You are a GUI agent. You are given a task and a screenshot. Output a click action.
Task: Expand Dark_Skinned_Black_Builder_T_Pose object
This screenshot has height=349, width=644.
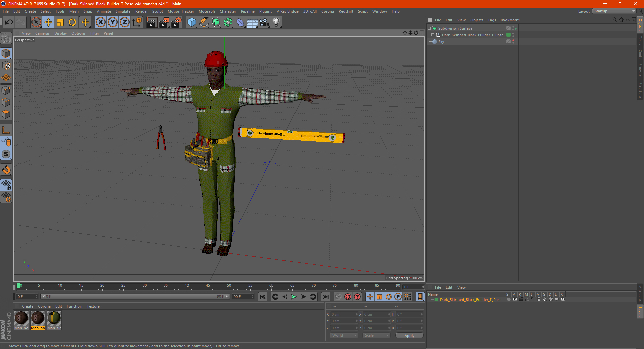(x=433, y=35)
